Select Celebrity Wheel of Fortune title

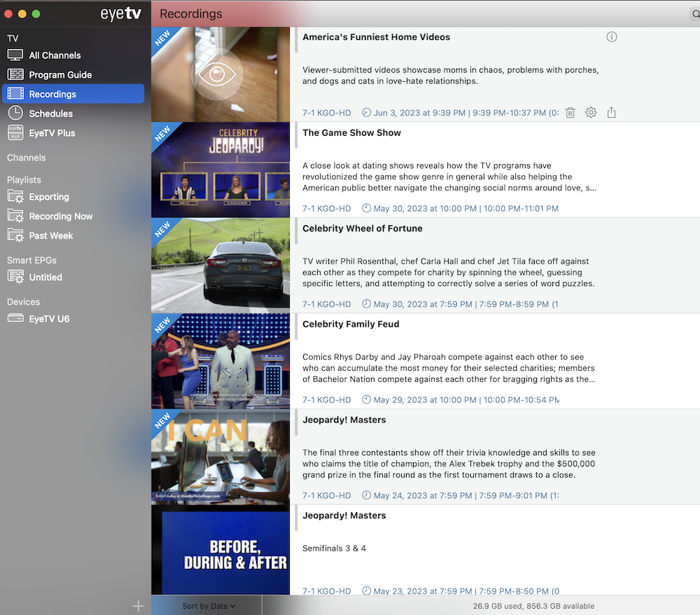point(362,229)
